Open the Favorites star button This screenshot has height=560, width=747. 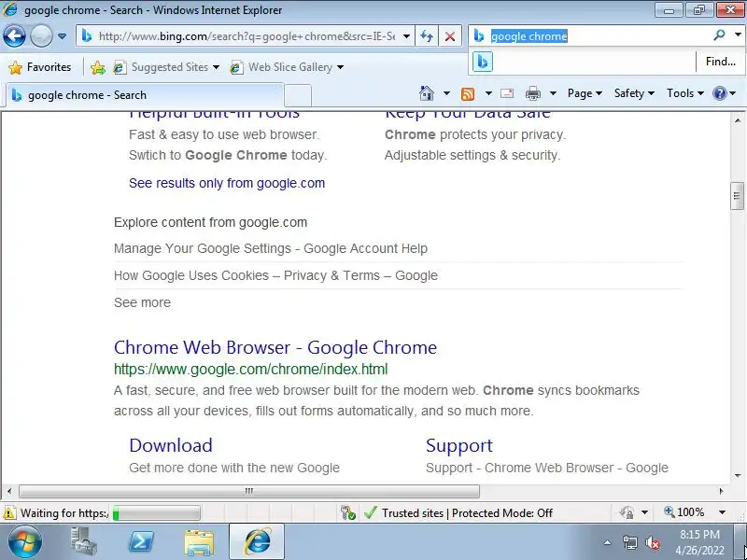click(x=40, y=67)
